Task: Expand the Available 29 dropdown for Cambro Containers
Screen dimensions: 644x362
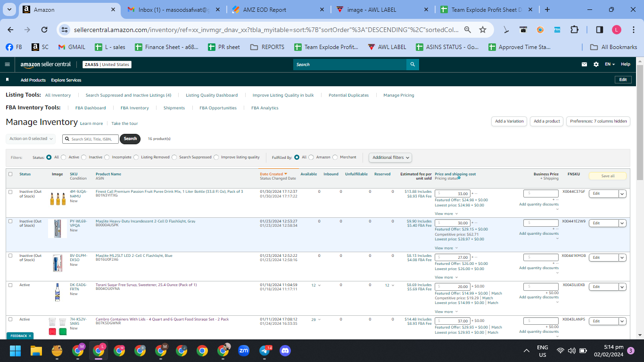Action: (x=315, y=320)
